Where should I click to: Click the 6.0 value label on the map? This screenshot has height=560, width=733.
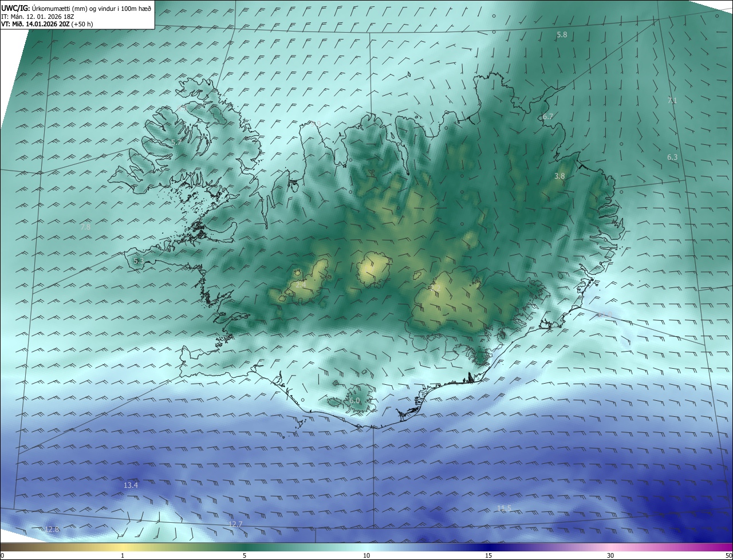354,401
